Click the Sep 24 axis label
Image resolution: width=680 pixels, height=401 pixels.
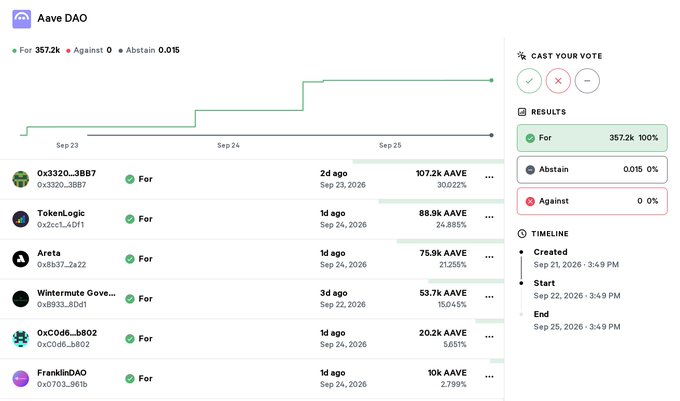click(229, 145)
